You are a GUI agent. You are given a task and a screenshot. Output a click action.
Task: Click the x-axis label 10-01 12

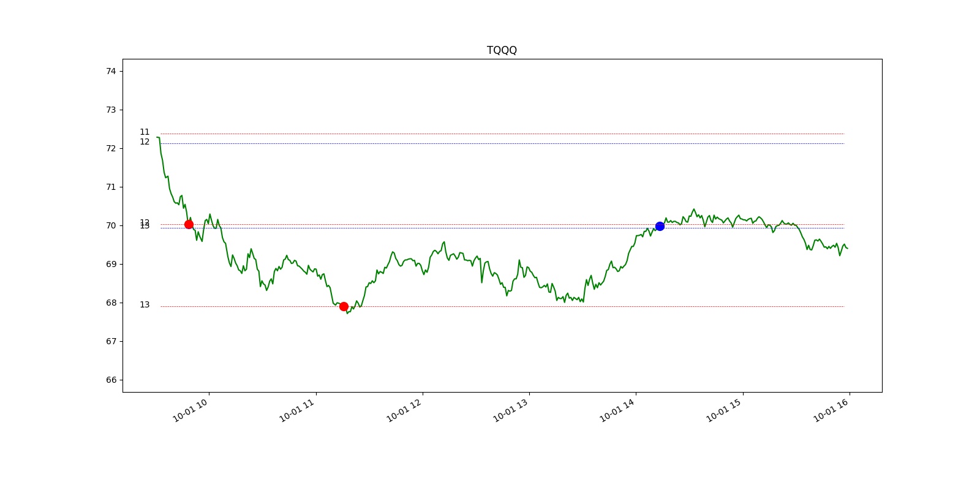coord(405,410)
